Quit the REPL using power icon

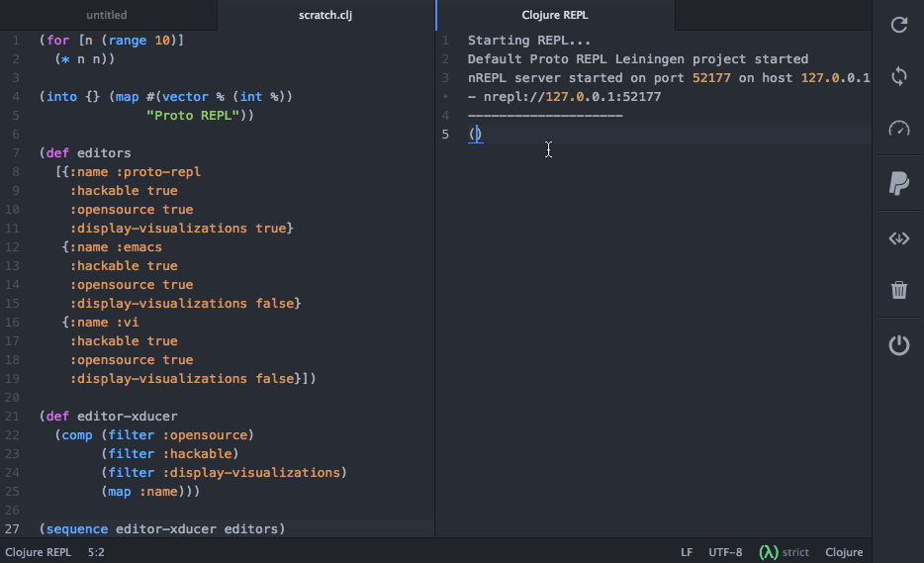pos(898,344)
